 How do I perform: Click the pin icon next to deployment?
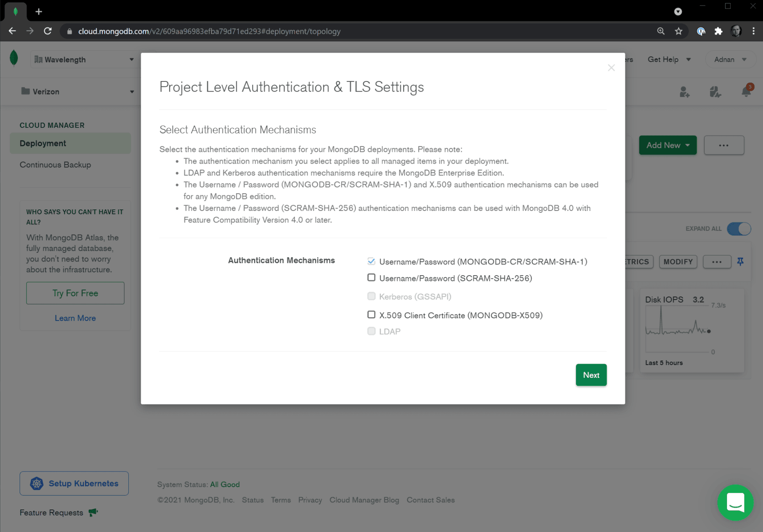(740, 261)
